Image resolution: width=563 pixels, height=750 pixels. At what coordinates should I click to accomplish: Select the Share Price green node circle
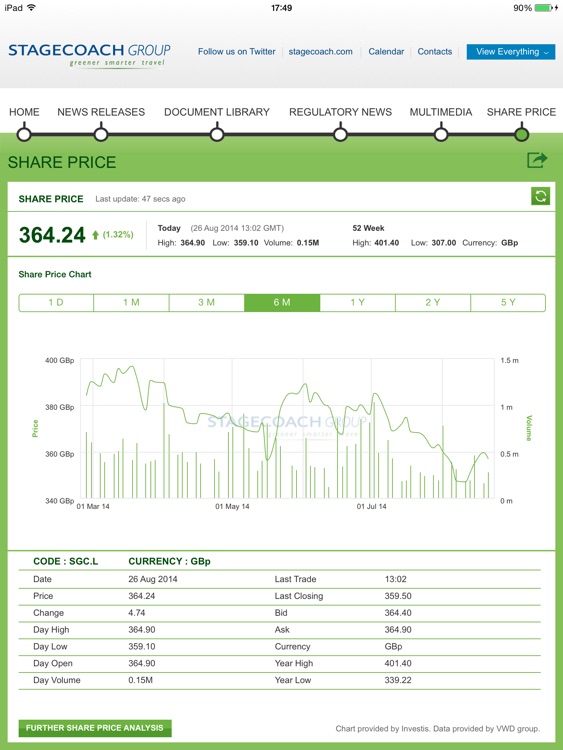521,134
